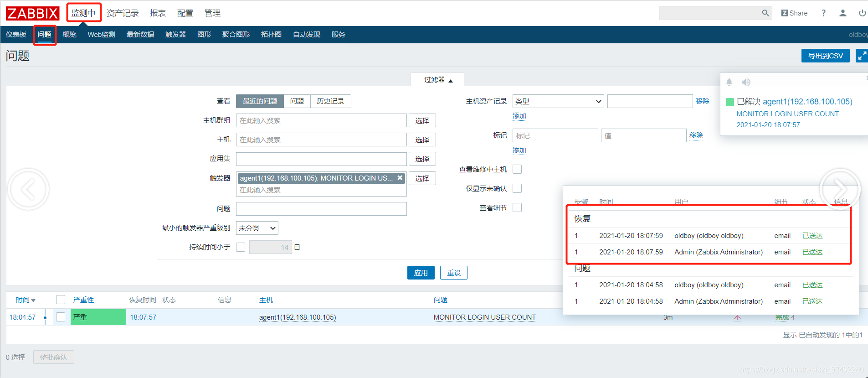Click the 主机 search field
This screenshot has height=378, width=868.
coord(321,140)
